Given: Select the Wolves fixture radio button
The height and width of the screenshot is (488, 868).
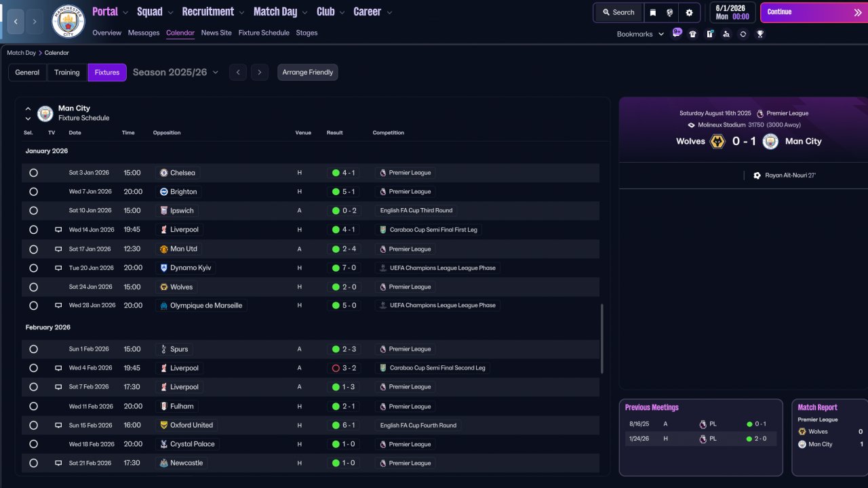Looking at the screenshot, I should click(33, 287).
